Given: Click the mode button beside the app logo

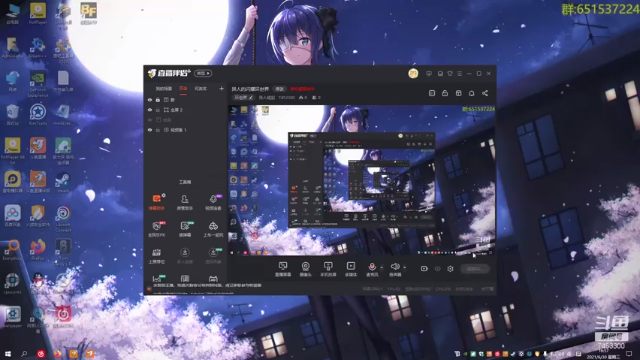Looking at the screenshot, I should coord(203,73).
